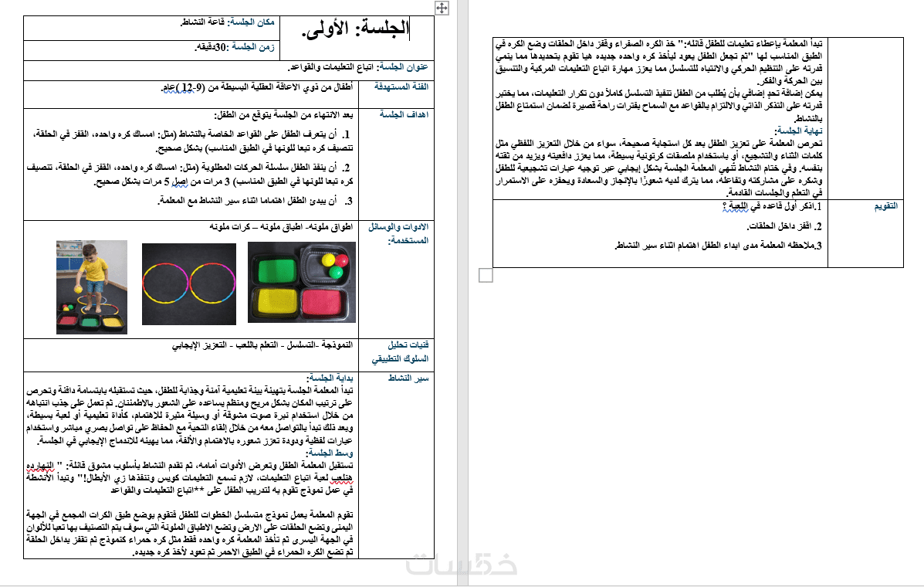
Task: Click the item "2. اقفز داخل الحلقات."
Action: pyautogui.click(x=784, y=226)
